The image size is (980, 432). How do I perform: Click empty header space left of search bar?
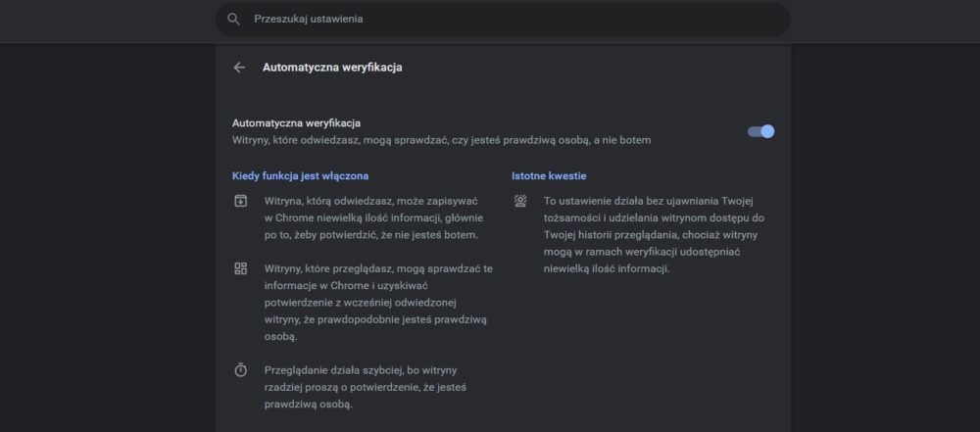106,21
